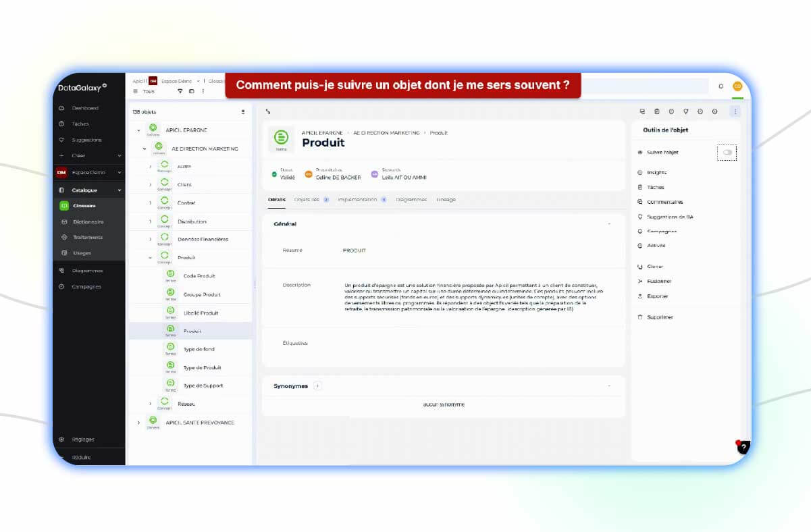Collapse the Général section
811x532 pixels.
pyautogui.click(x=608, y=223)
